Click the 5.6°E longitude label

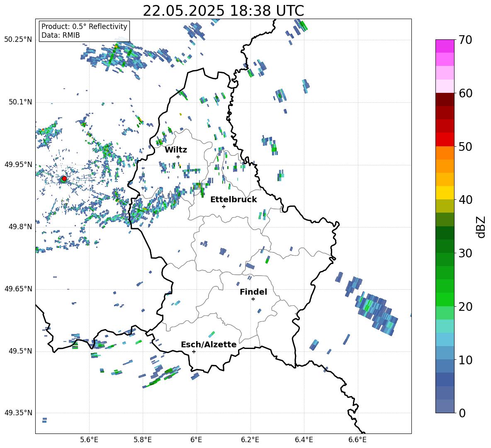tap(89, 440)
